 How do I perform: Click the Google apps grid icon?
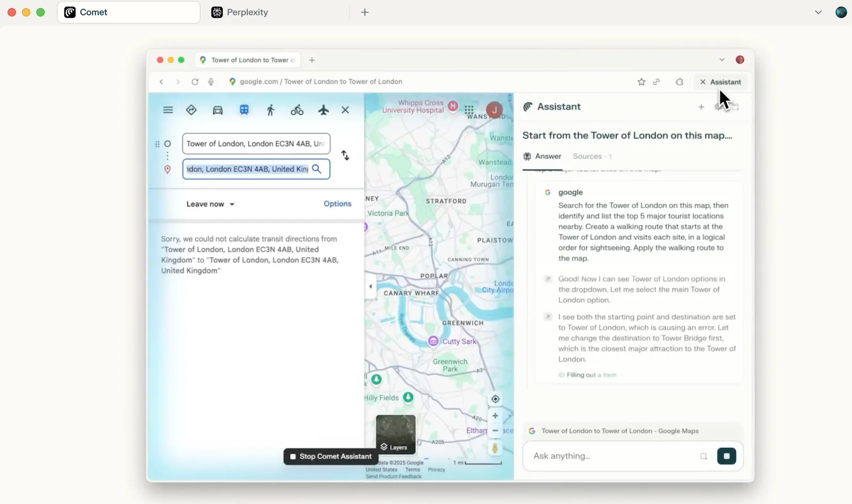[x=469, y=110]
